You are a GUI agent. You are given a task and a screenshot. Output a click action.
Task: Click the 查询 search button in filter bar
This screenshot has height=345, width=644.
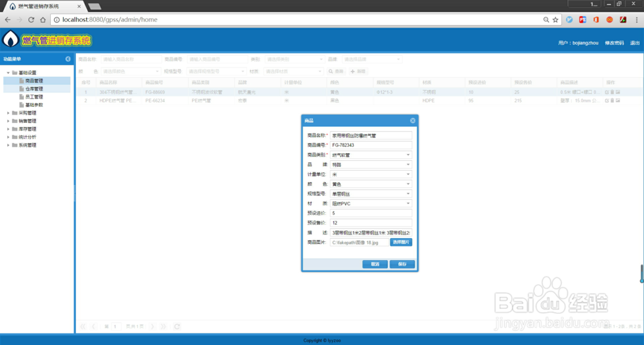coord(336,71)
